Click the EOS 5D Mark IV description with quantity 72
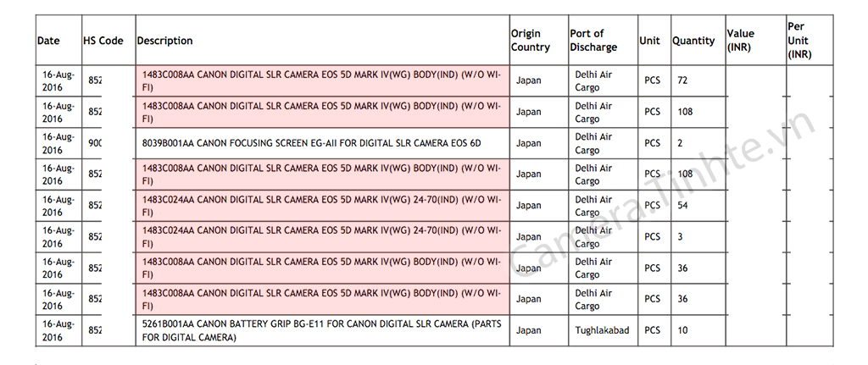 pos(322,80)
